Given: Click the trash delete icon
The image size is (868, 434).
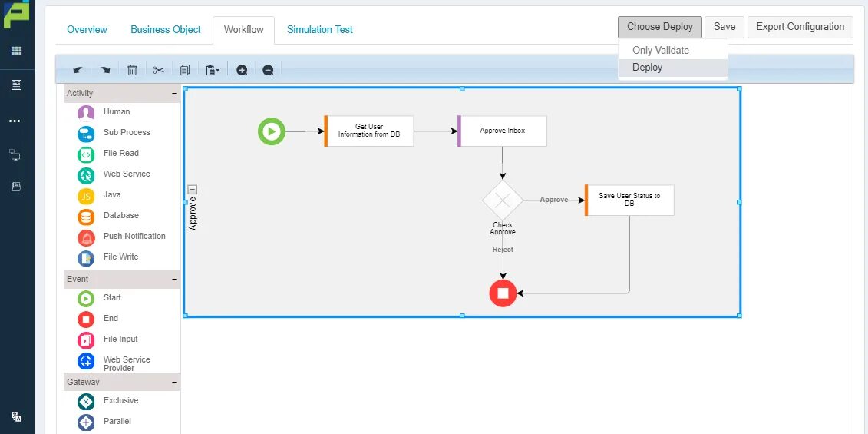Looking at the screenshot, I should click(x=132, y=70).
